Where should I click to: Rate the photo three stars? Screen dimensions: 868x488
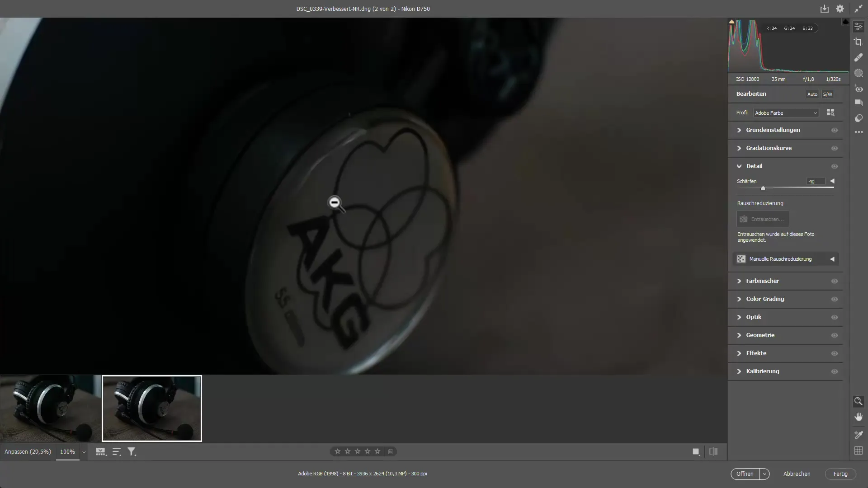click(358, 451)
